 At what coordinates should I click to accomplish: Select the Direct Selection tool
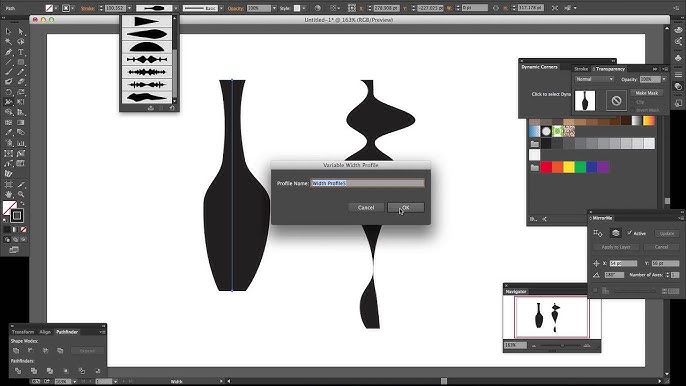pyautogui.click(x=21, y=32)
